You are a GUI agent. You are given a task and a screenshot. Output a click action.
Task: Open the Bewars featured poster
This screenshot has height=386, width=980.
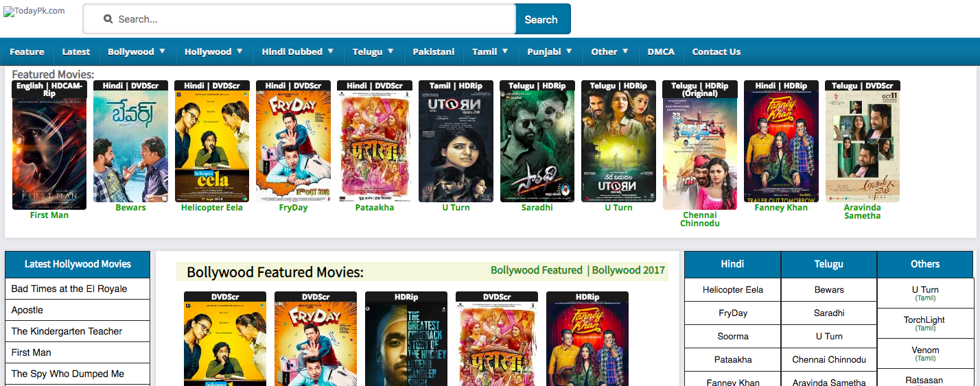pyautogui.click(x=130, y=146)
